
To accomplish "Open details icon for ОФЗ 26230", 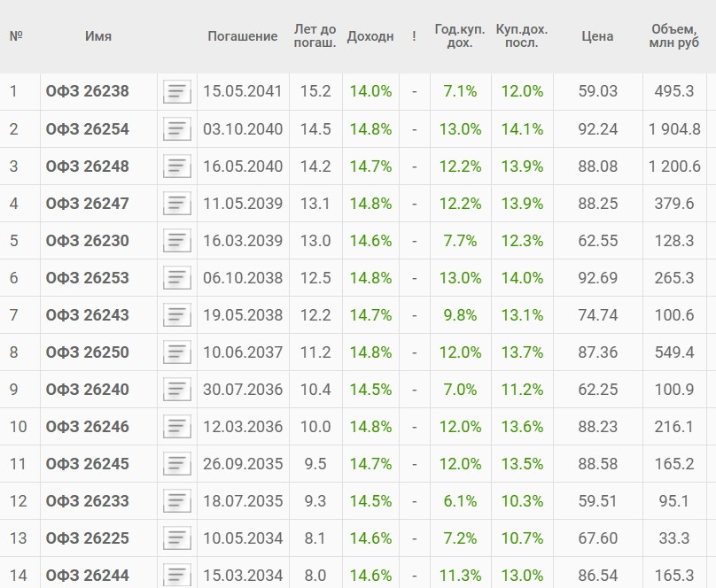I will click(176, 240).
